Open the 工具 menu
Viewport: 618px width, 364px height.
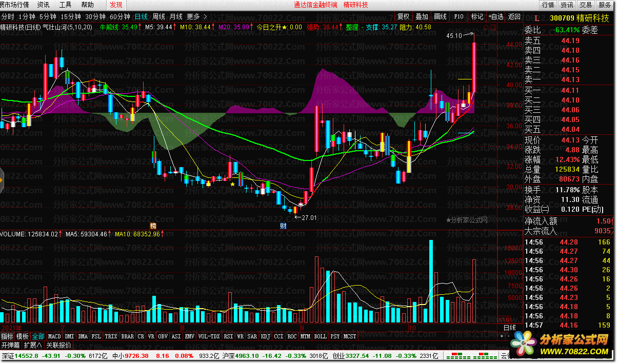coord(66,5)
